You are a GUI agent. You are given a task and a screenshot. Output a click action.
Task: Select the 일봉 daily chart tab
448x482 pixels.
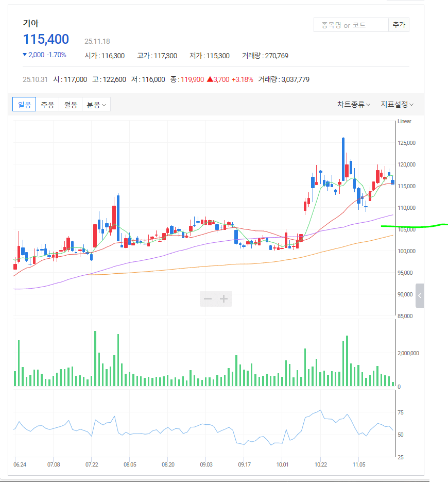[x=24, y=105]
